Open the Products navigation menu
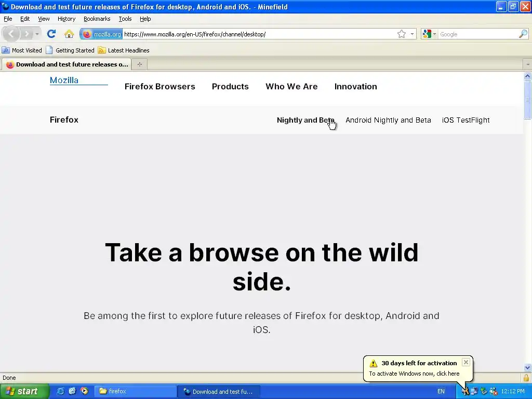 (230, 87)
